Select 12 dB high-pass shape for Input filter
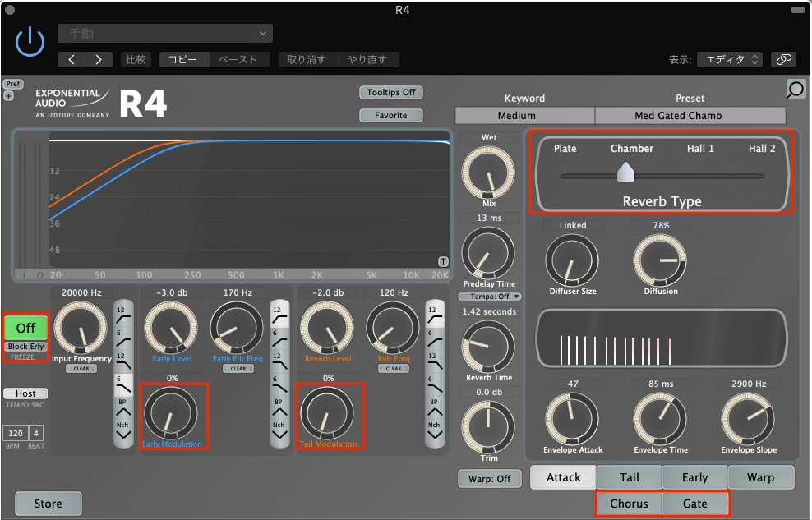This screenshot has width=812, height=520. [123, 315]
